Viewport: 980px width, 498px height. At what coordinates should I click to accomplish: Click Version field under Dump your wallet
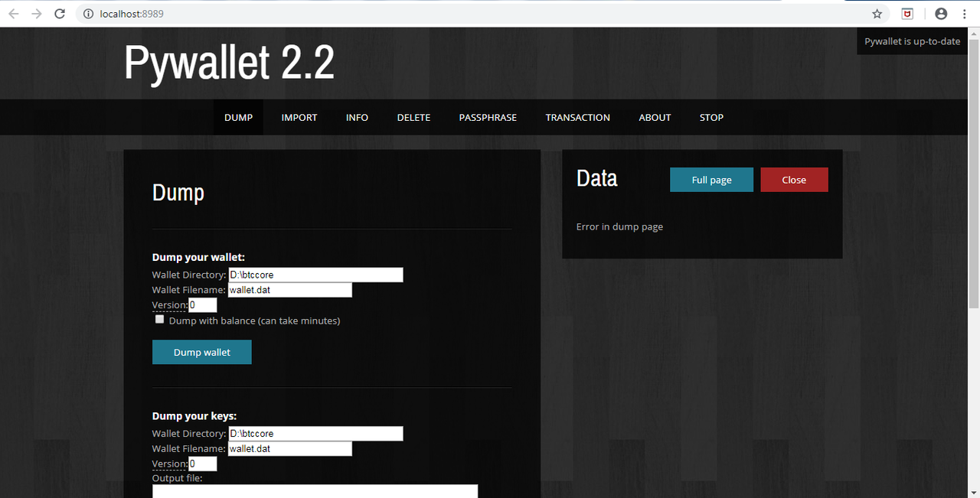tap(203, 305)
